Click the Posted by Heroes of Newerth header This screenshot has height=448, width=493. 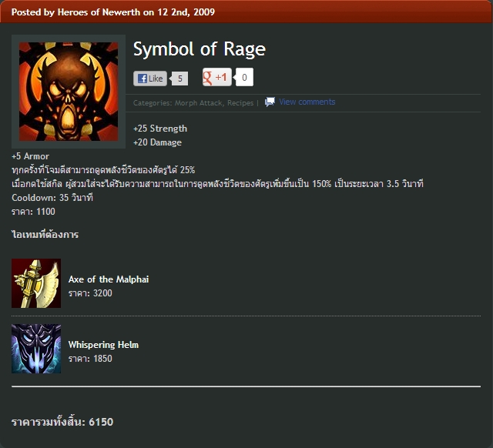tap(113, 12)
